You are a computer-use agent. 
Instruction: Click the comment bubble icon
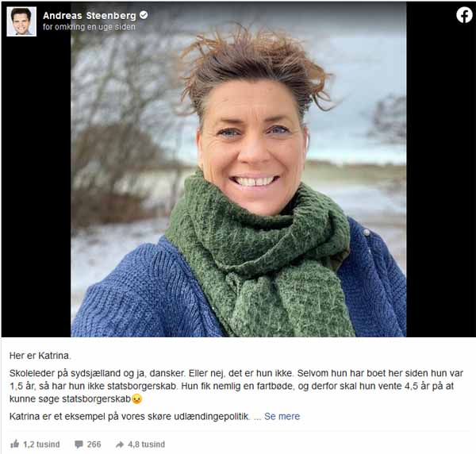point(79,444)
